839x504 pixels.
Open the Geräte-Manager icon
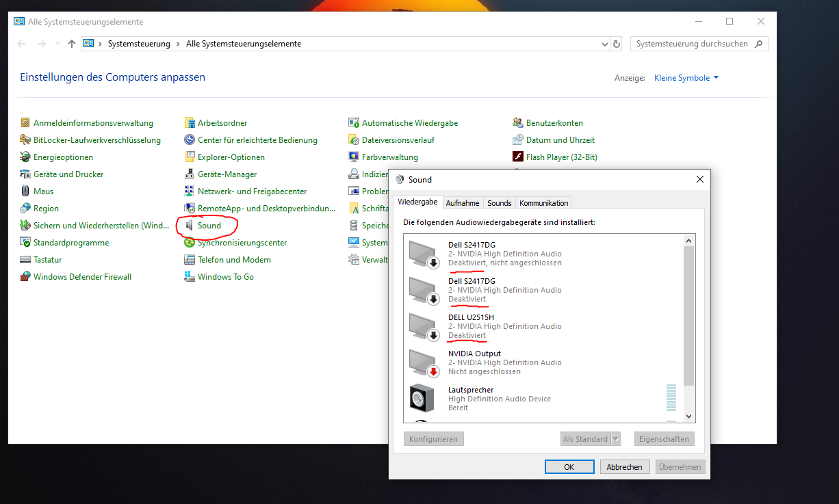point(190,174)
